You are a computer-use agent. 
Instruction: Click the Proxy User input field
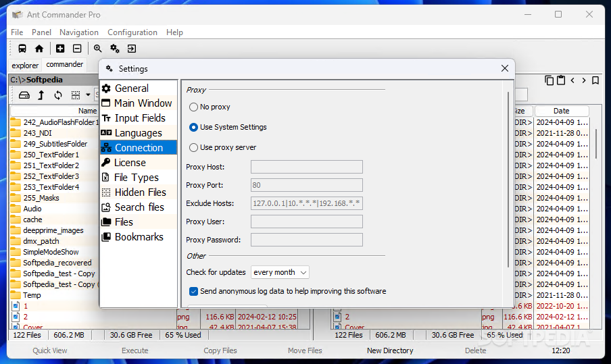pos(307,222)
